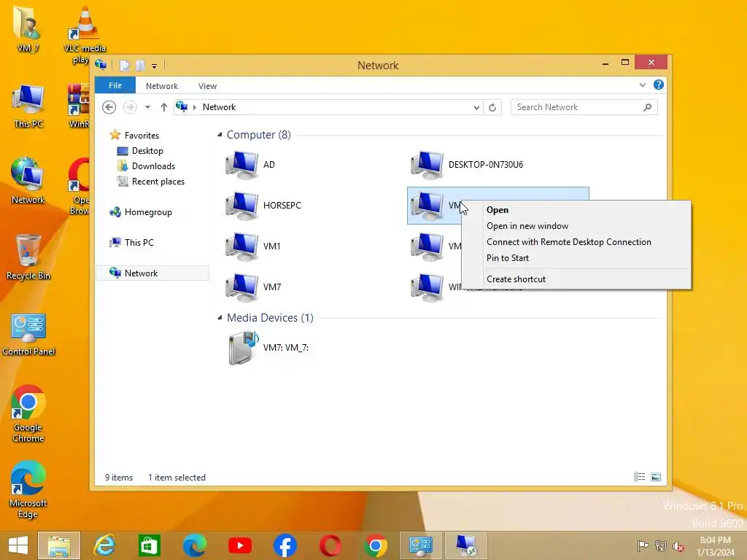Launch Internet Explorer from taskbar

pyautogui.click(x=104, y=545)
